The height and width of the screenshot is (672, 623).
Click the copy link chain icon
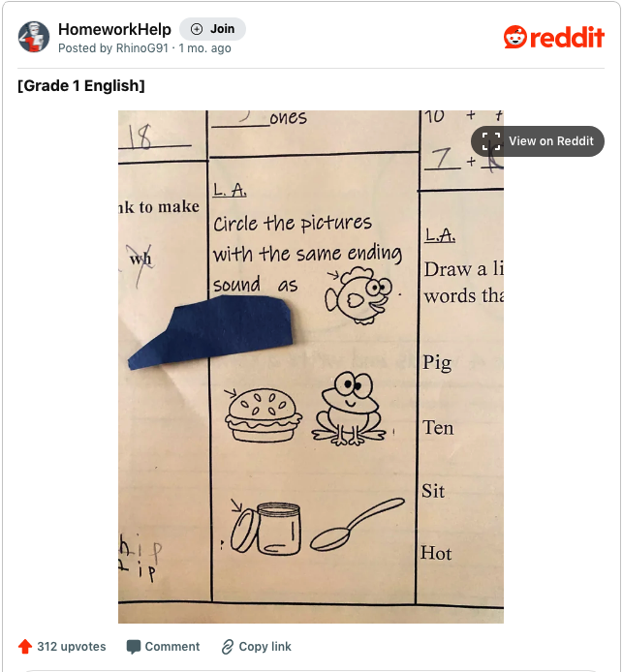228,647
